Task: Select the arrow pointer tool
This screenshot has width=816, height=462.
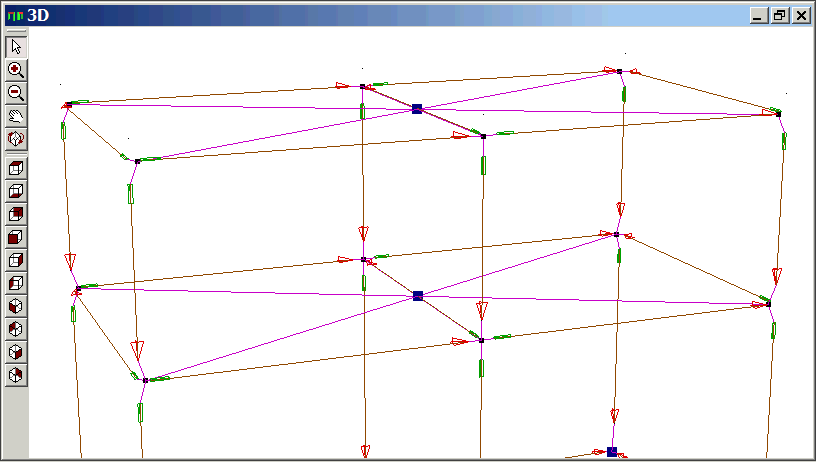Action: 16,47
